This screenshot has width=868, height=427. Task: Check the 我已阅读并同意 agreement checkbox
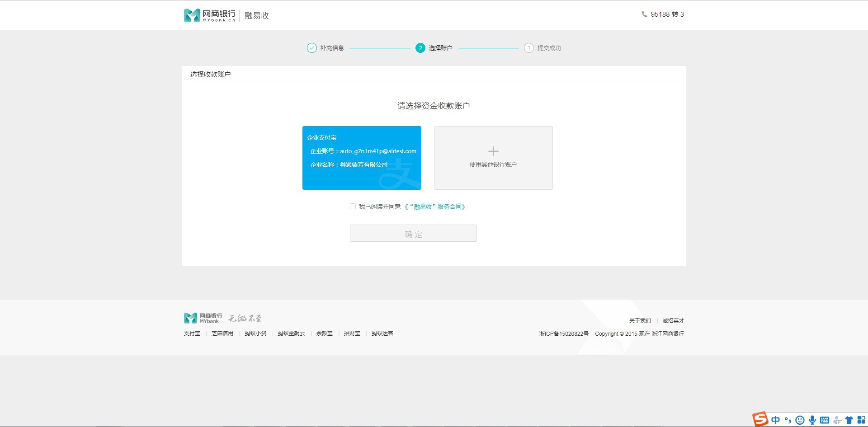pyautogui.click(x=353, y=206)
